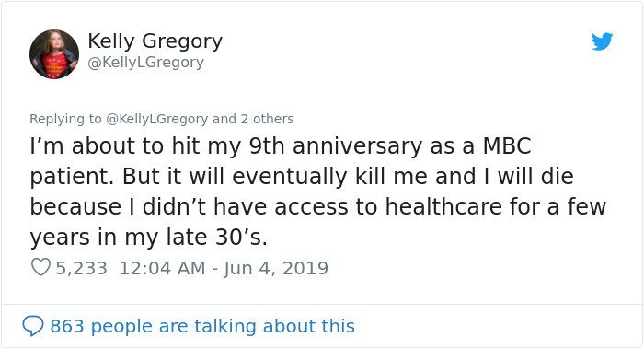The image size is (644, 349).
Task: Visit the @KellyLGregory handle below the name
Action: click(x=145, y=62)
